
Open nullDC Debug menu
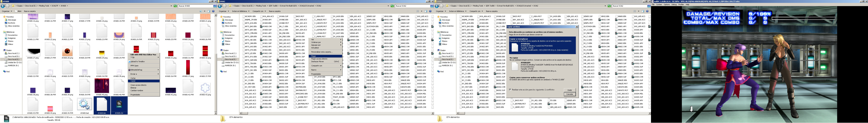(x=674, y=4)
